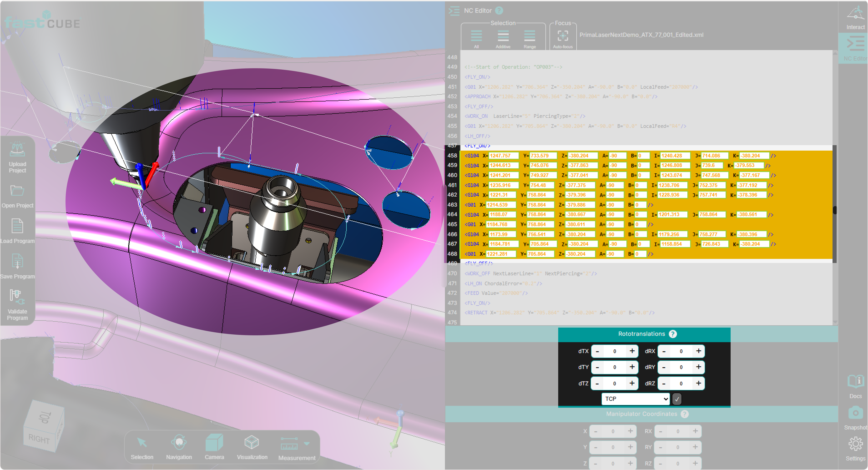This screenshot has height=470, width=868.
Task: Toggle the Range selection mode
Action: [x=529, y=36]
